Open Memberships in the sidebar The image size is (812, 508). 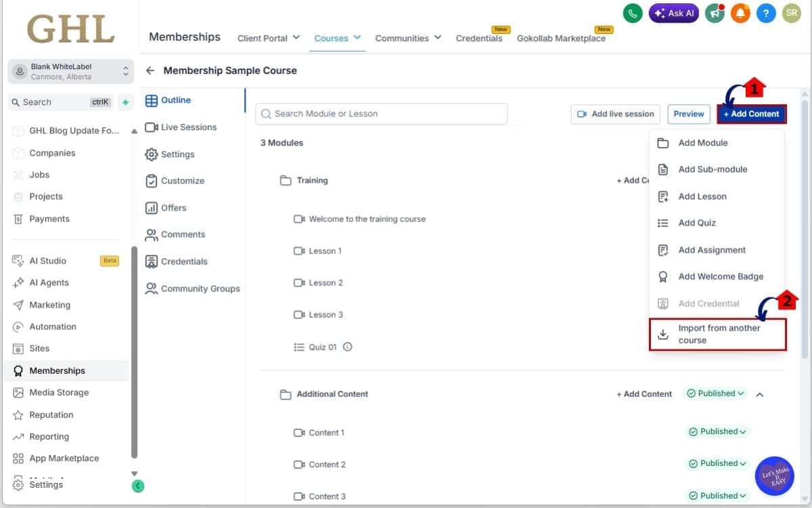66,371
